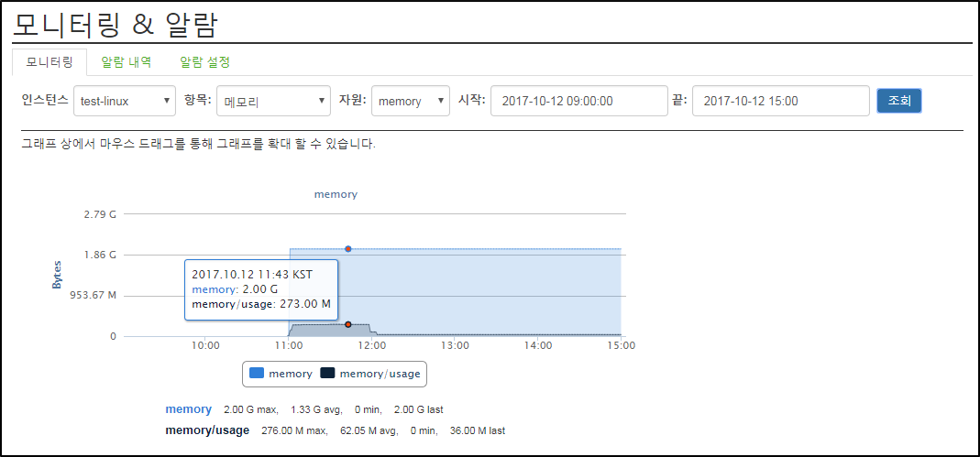Screen dimensions: 980x457
Task: Open the 항목 dropdown showing 메모리
Action: (273, 101)
